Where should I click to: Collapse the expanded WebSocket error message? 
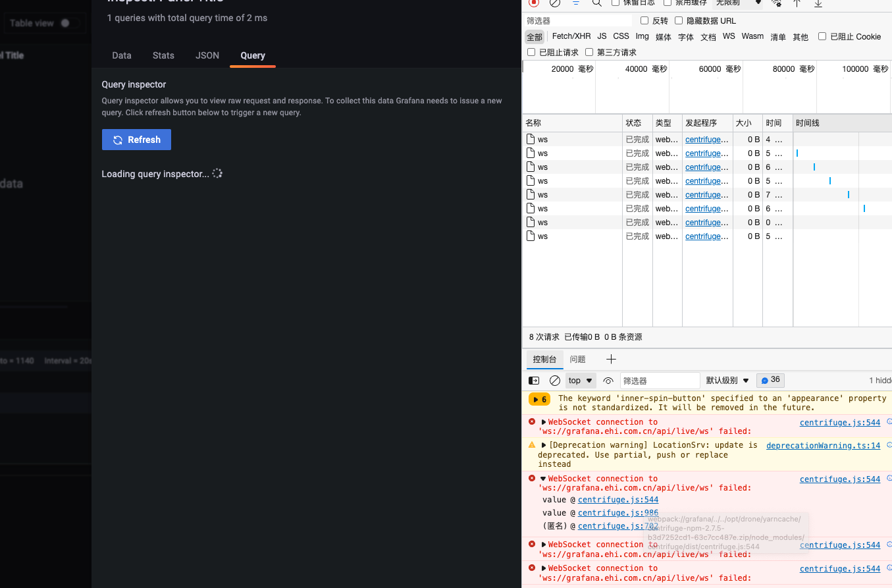point(541,479)
